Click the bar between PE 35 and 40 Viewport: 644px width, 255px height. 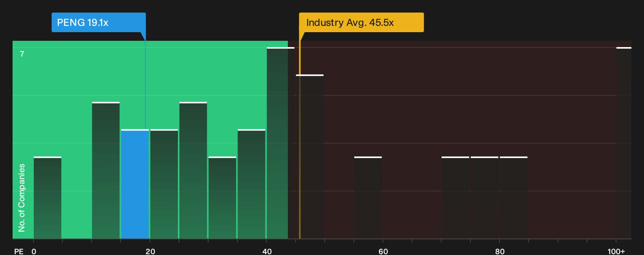click(251, 184)
